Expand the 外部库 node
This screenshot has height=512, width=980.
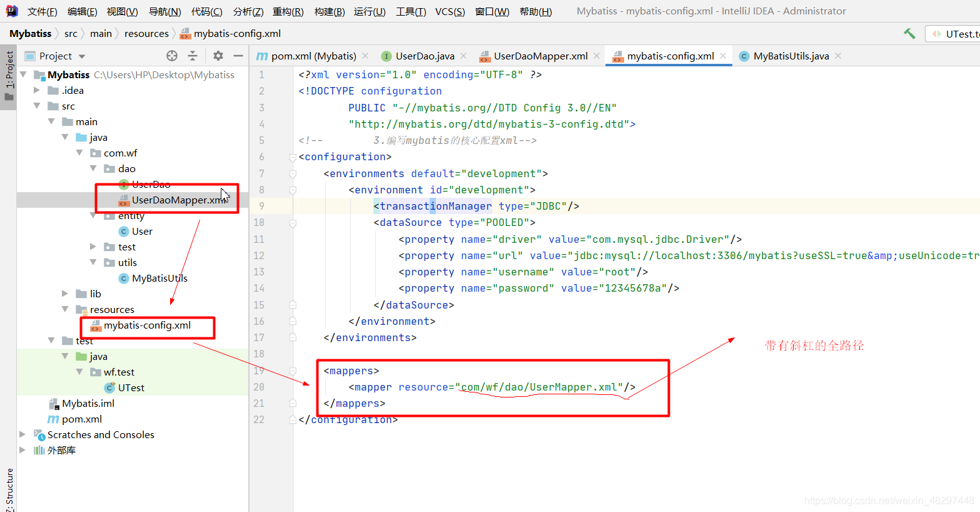[x=23, y=450]
